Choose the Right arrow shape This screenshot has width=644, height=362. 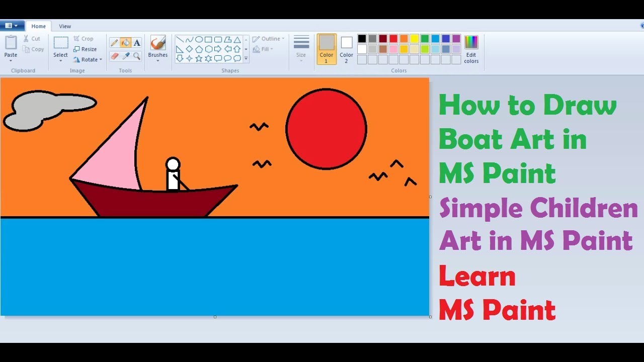[x=218, y=49]
